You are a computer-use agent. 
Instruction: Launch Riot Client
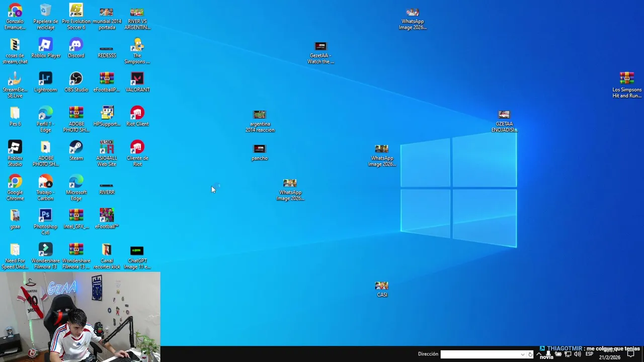tap(137, 116)
